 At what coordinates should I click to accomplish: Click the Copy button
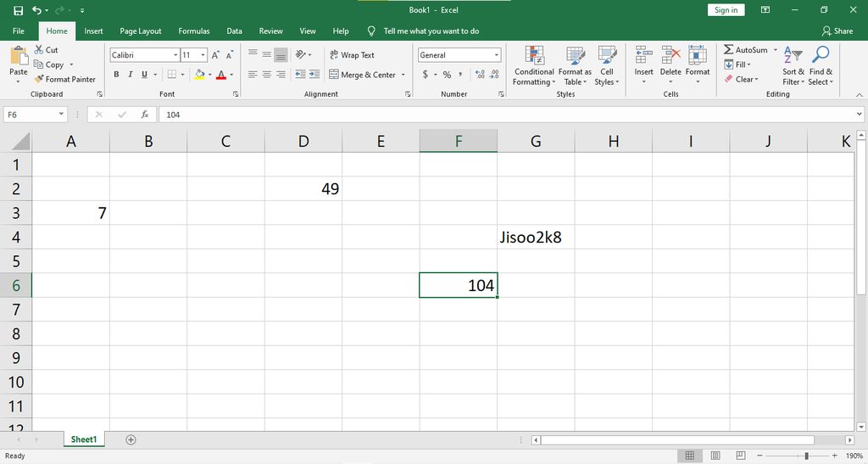click(x=48, y=64)
